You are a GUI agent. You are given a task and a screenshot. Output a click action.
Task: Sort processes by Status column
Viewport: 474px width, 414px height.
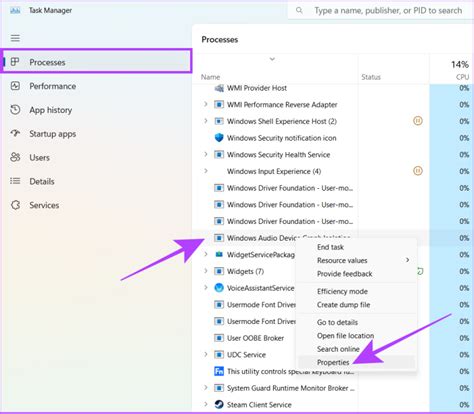(x=371, y=77)
